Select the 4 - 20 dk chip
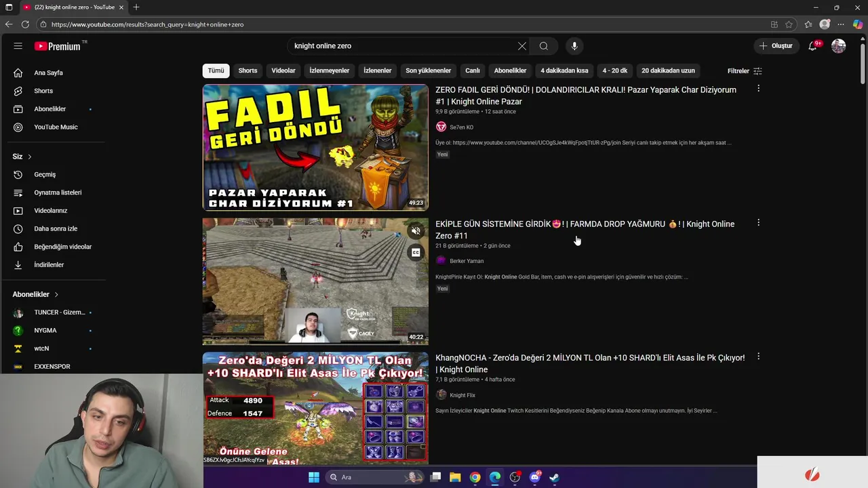This screenshot has width=868, height=488. [x=615, y=70]
